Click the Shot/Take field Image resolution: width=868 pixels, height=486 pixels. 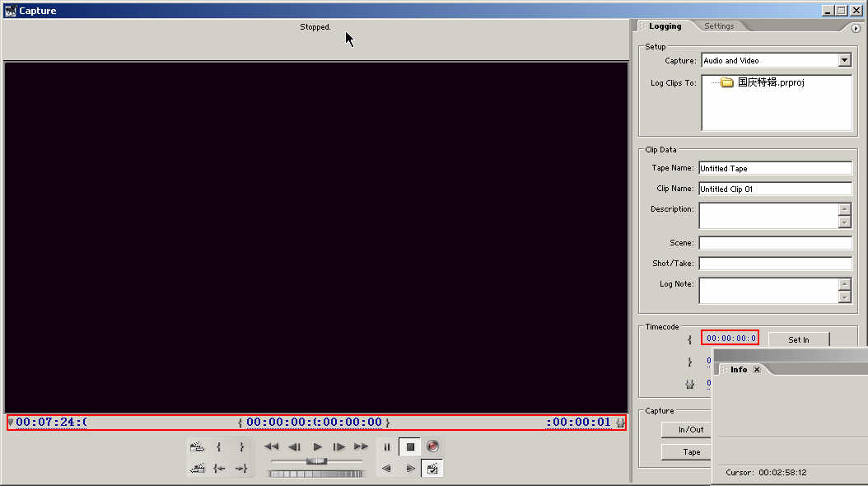775,263
